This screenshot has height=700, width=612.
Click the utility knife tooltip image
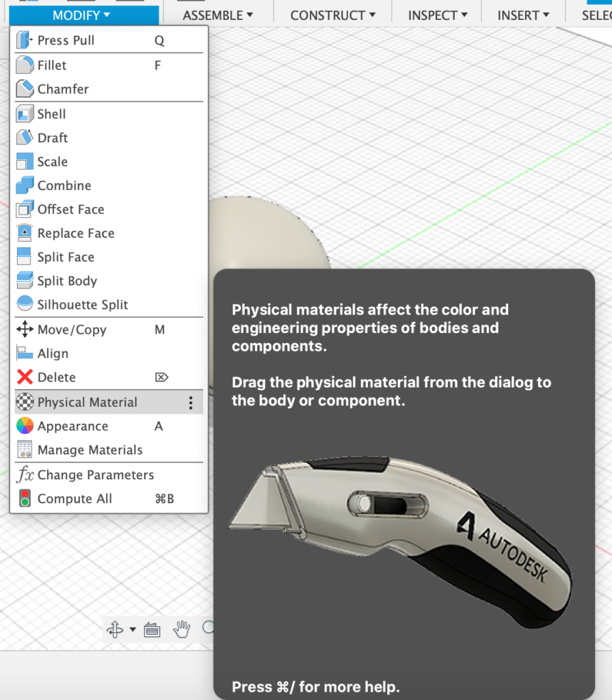click(x=400, y=540)
